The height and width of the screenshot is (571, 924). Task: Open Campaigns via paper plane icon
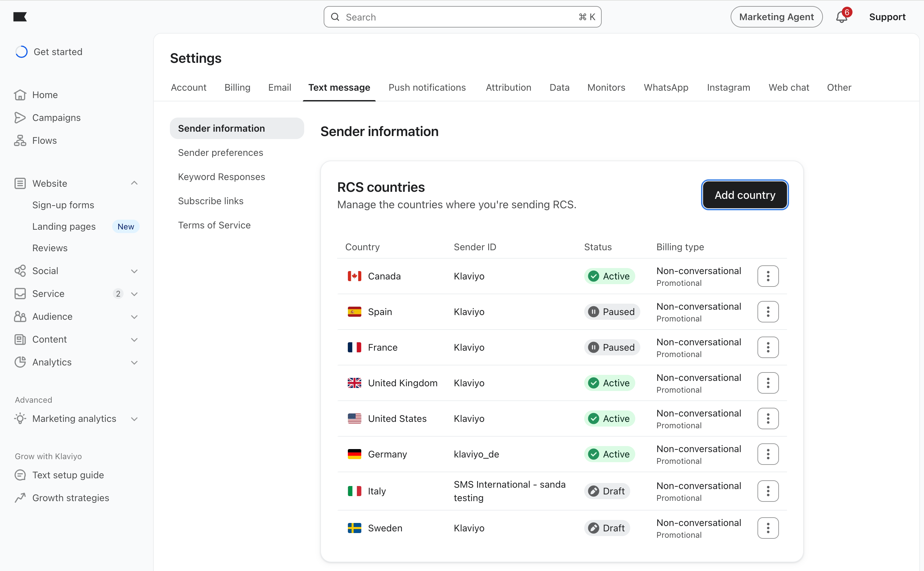[x=20, y=118]
